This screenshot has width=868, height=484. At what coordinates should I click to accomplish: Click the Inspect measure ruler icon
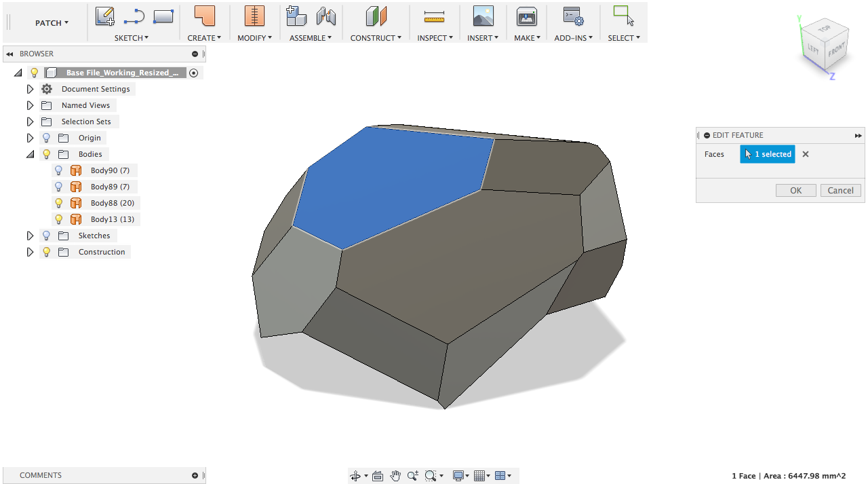(434, 16)
